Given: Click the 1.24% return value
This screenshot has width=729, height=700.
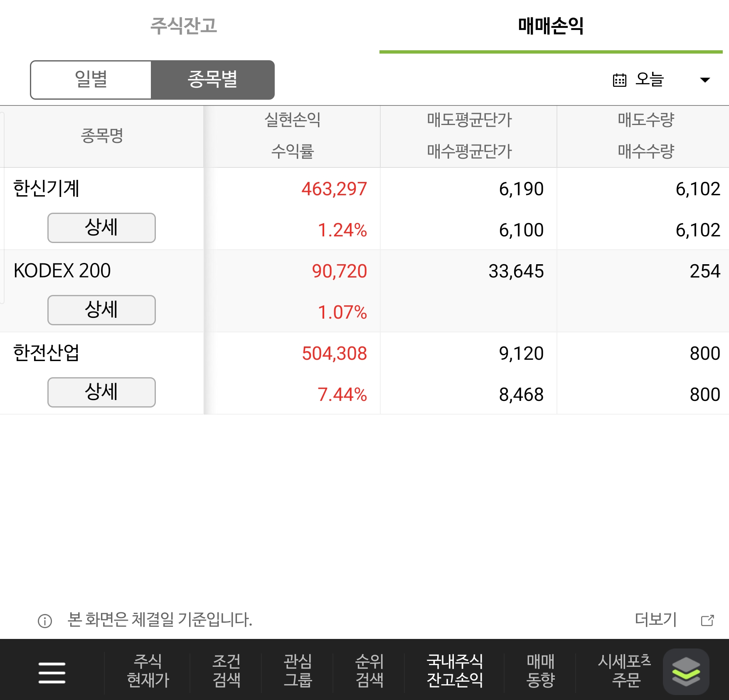Looking at the screenshot, I should pos(342,230).
